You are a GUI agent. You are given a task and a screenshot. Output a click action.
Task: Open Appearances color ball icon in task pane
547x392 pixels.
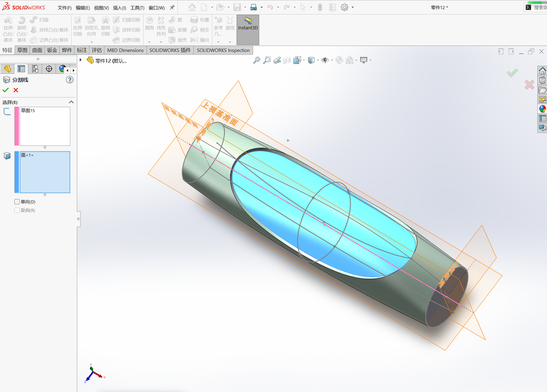(543, 109)
